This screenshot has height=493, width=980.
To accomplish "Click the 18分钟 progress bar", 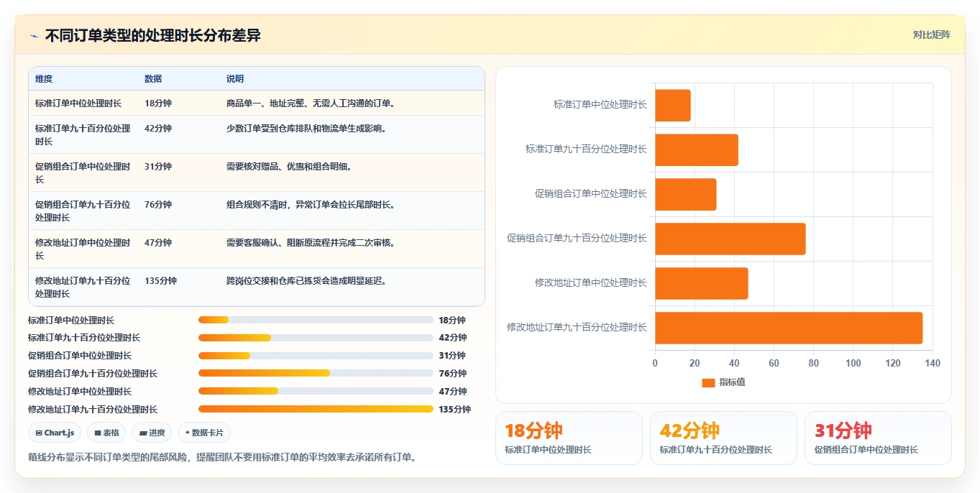I will point(316,320).
